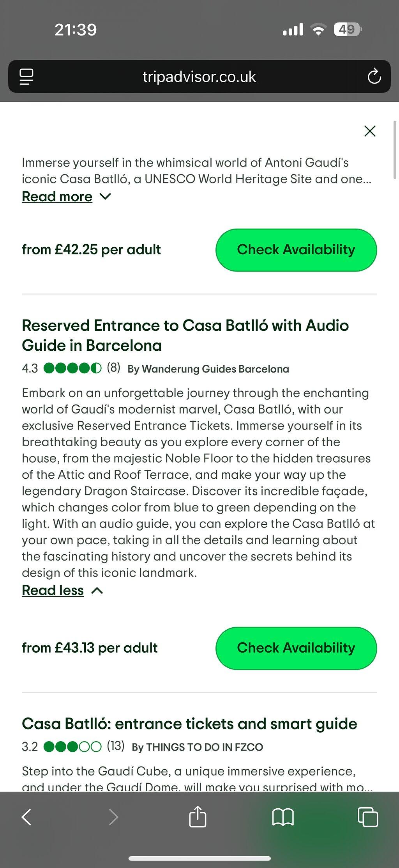399x868 pixels.
Task: Collapse description with Read less
Action: (53, 590)
